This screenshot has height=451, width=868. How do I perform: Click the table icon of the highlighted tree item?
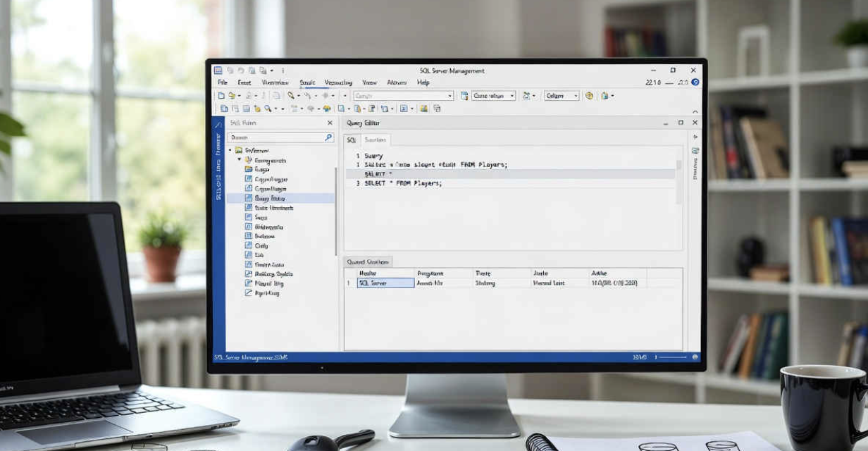point(248,199)
